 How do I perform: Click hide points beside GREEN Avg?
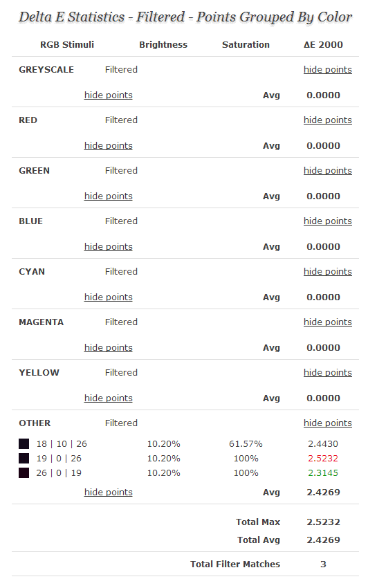[109, 196]
